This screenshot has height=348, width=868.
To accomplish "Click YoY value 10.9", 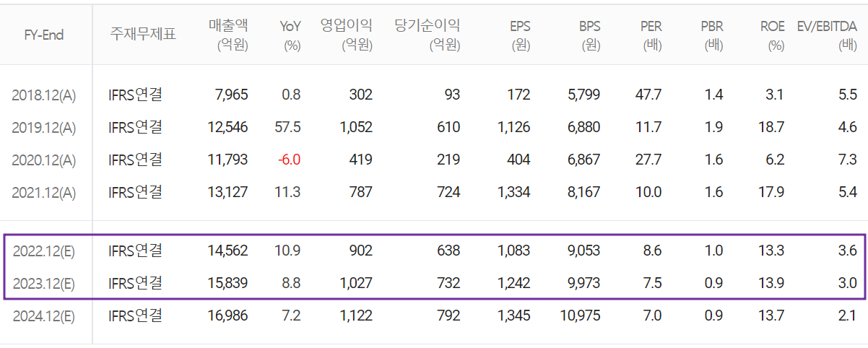I will [288, 251].
